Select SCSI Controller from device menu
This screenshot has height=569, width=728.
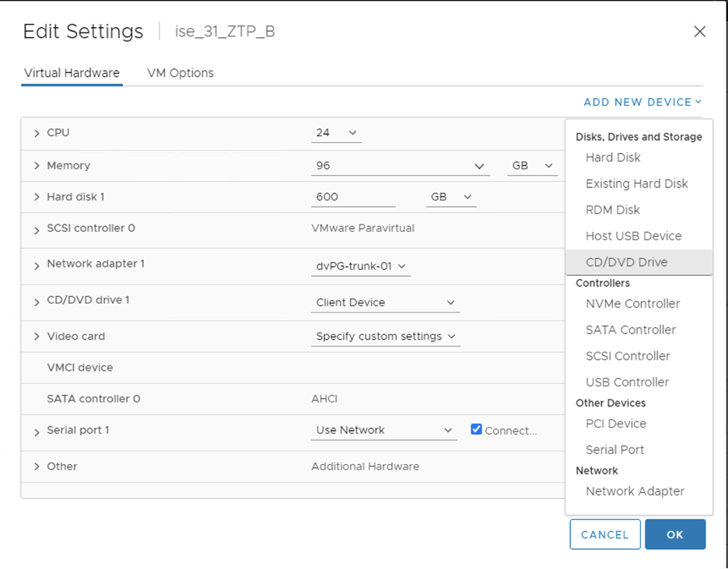627,356
